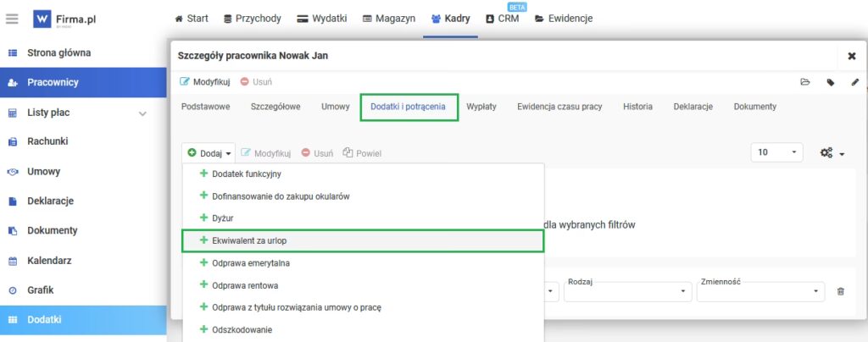
Task: Click the trash icon beside Zmienność
Action: 840,291
